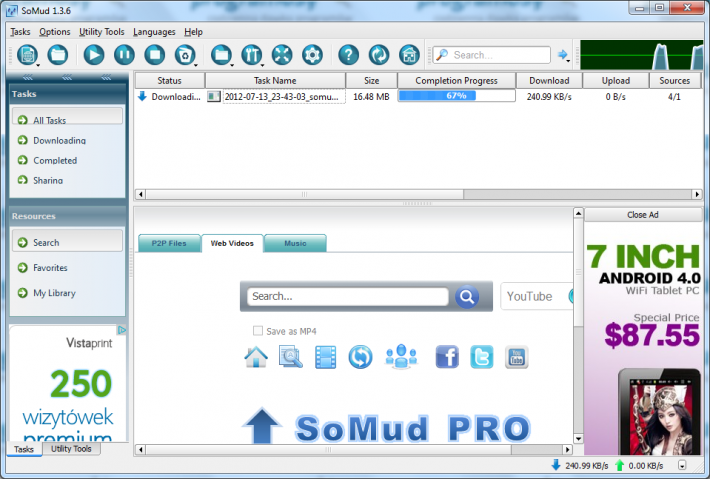710x479 pixels.
Task: Click the web videos search magnifier button
Action: (x=467, y=297)
